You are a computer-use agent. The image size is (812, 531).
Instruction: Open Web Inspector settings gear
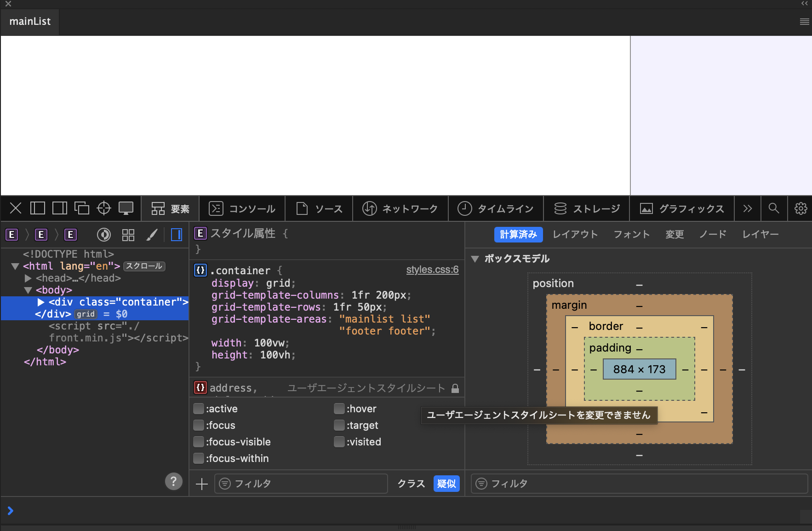pyautogui.click(x=801, y=208)
